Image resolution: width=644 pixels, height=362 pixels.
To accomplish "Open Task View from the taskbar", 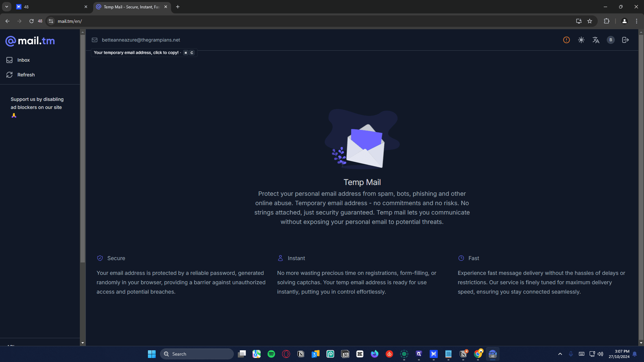I will tap(242, 354).
